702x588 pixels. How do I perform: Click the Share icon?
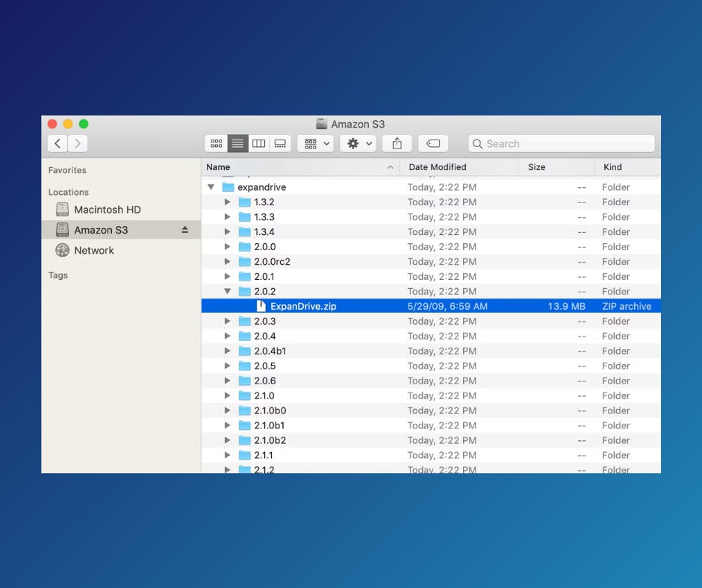397,143
